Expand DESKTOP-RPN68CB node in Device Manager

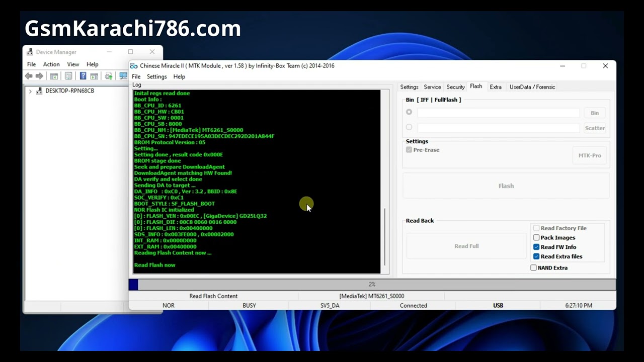tap(30, 91)
